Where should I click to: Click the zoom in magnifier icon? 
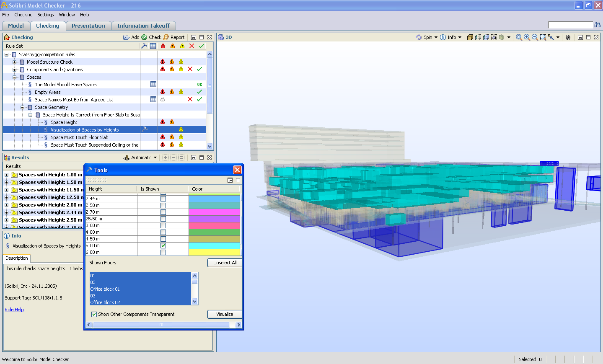[x=527, y=37]
